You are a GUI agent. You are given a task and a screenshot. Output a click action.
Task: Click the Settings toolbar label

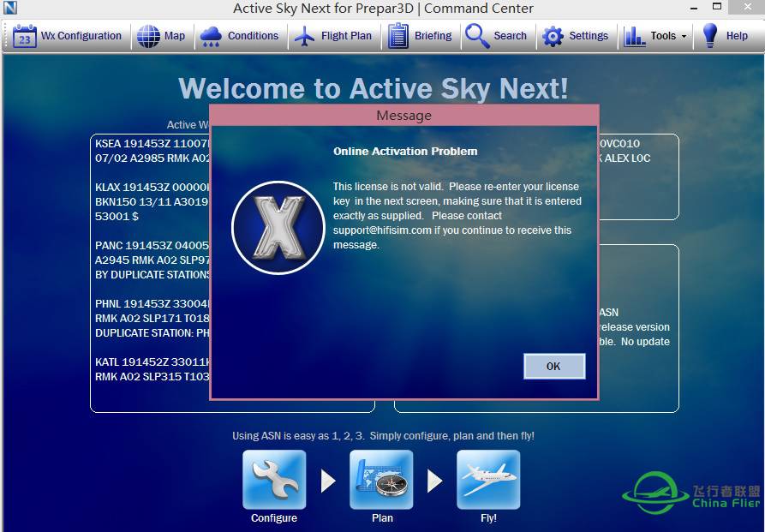[x=589, y=36]
